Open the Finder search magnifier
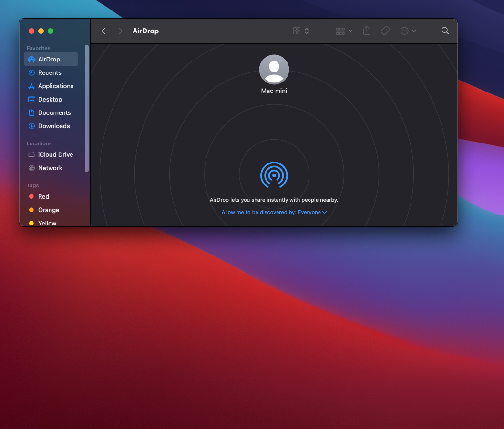Viewport: 504px width, 429px height. 445,31
